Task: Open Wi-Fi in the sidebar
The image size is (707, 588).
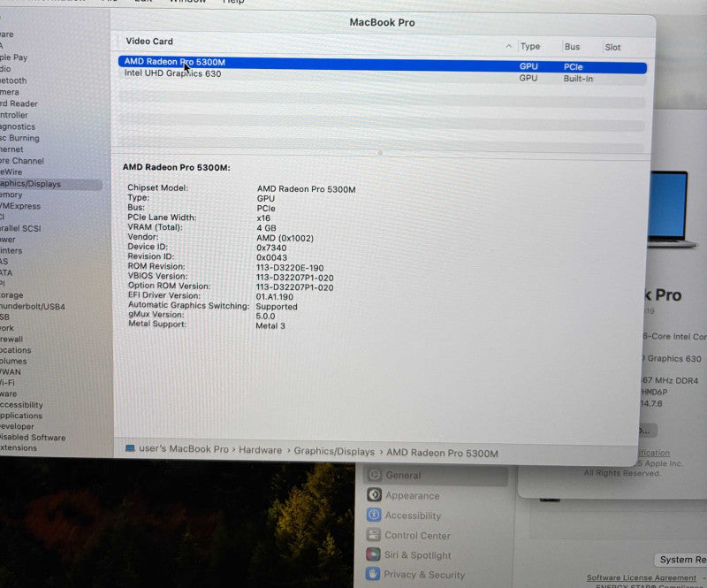Action: 7,383
